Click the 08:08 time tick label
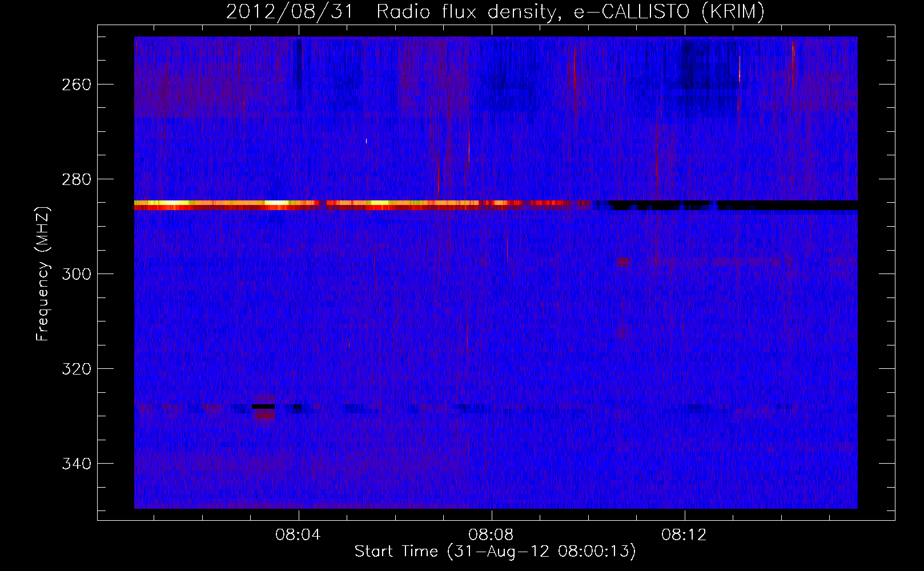This screenshot has width=924, height=571. point(491,535)
